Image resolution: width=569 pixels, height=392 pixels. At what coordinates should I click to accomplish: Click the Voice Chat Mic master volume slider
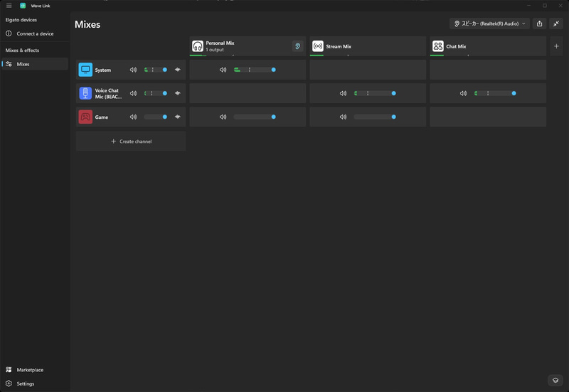click(155, 93)
